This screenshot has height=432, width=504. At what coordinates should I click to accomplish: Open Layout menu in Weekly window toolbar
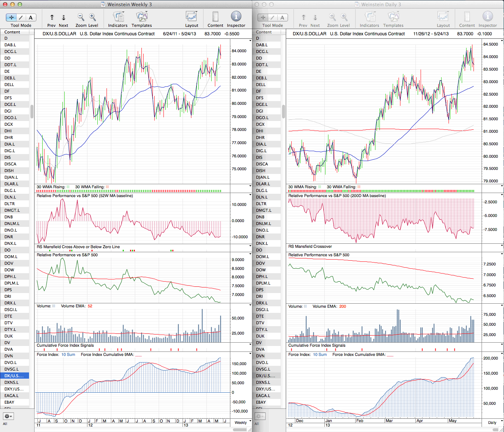[191, 17]
